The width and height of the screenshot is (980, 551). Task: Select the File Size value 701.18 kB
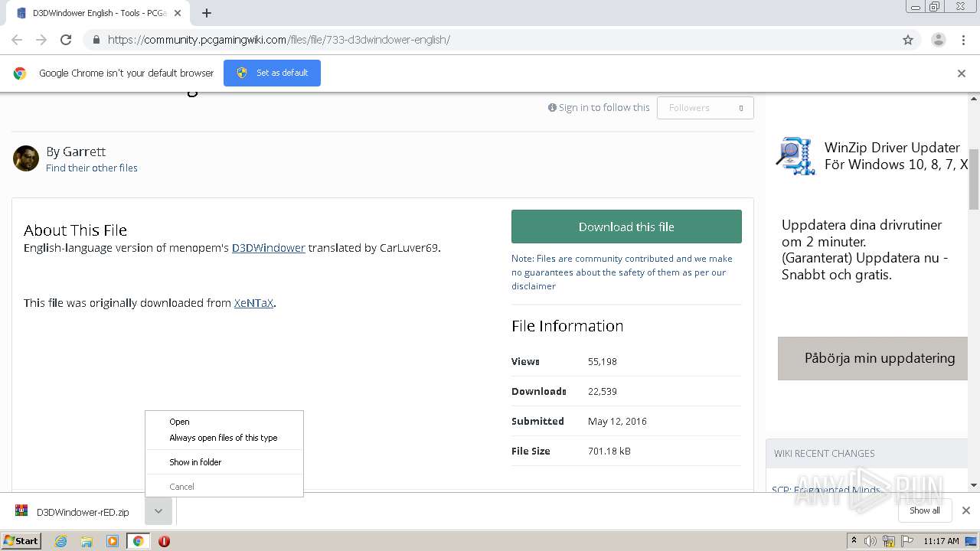609,452
